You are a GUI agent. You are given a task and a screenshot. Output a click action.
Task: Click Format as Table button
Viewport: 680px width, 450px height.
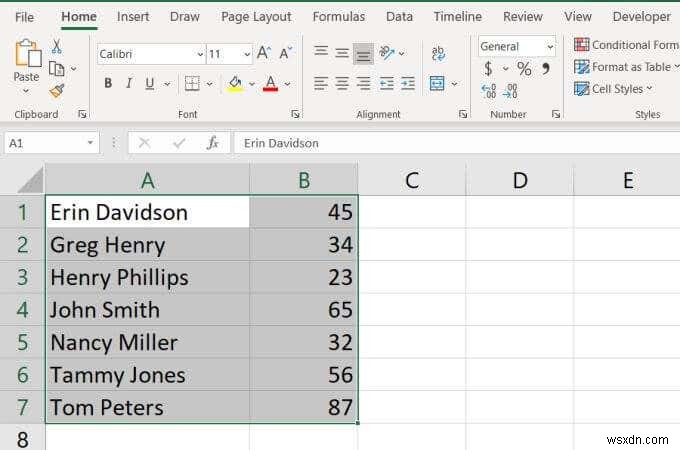pyautogui.click(x=626, y=67)
